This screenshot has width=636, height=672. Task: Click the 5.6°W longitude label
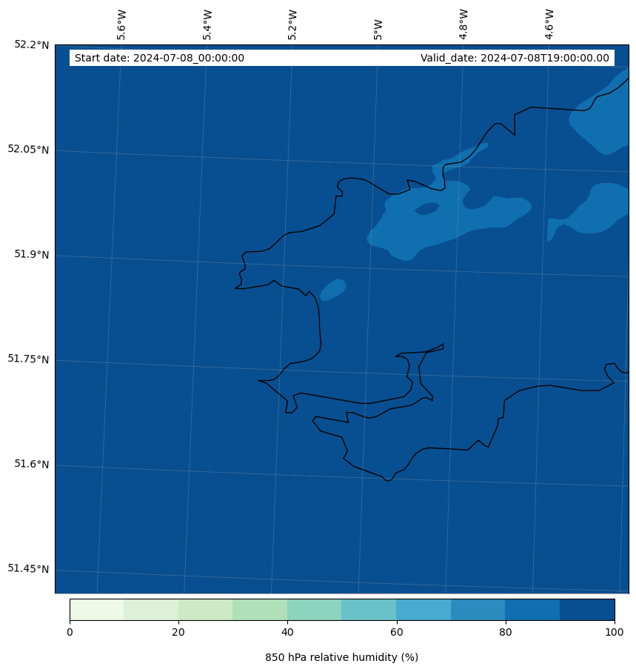121,25
